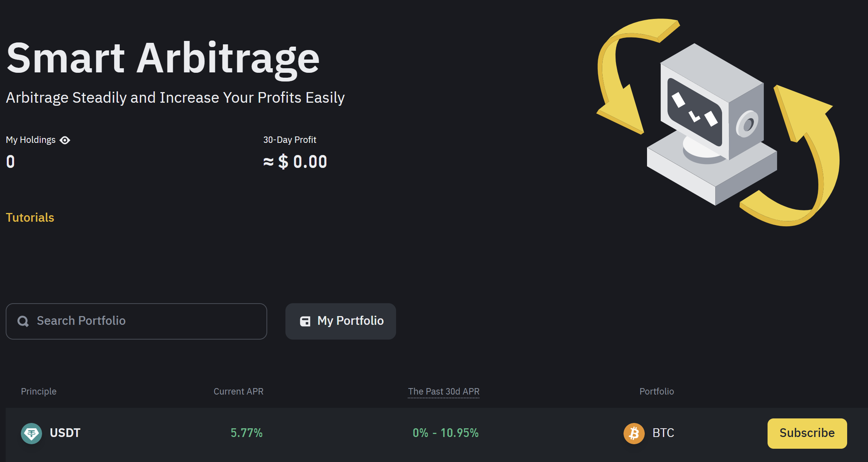The height and width of the screenshot is (462, 868).
Task: Sort portfolios by Current APR
Action: coord(238,392)
